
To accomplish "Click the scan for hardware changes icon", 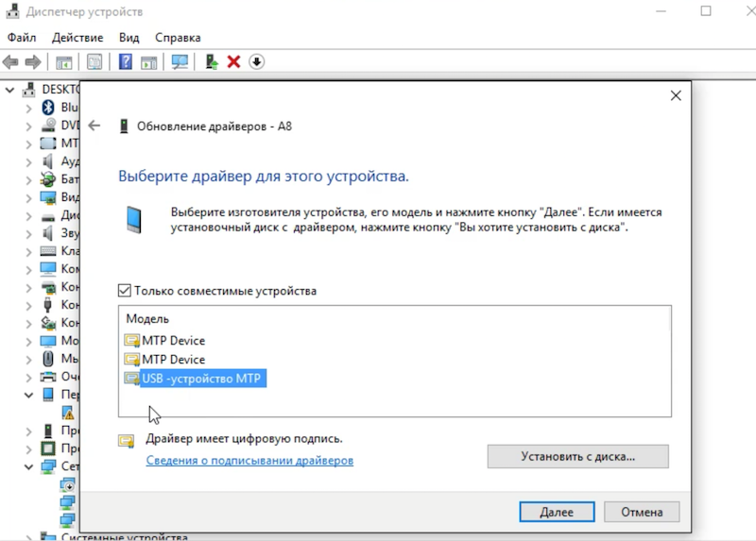I will point(180,62).
